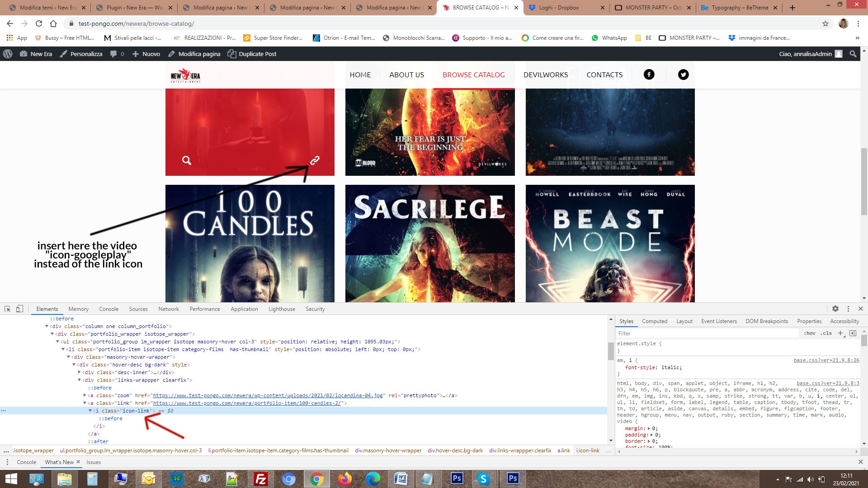The image size is (868, 488).
Task: Click Modifica pagina in admin bar
Action: 194,54
